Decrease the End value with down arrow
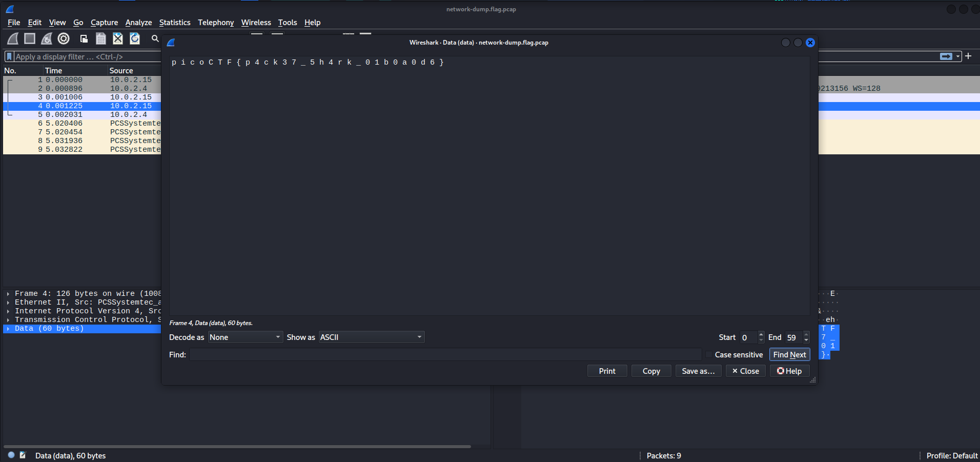This screenshot has width=980, height=462. [806, 340]
